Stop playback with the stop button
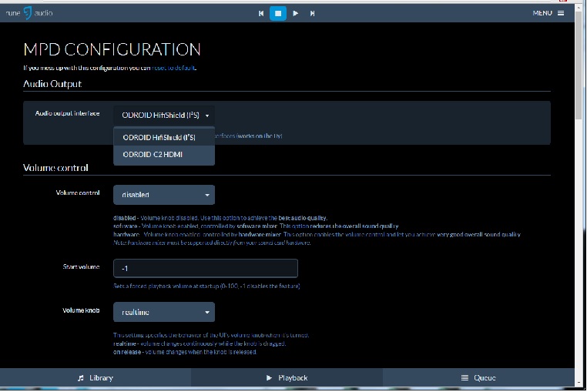 coord(278,14)
